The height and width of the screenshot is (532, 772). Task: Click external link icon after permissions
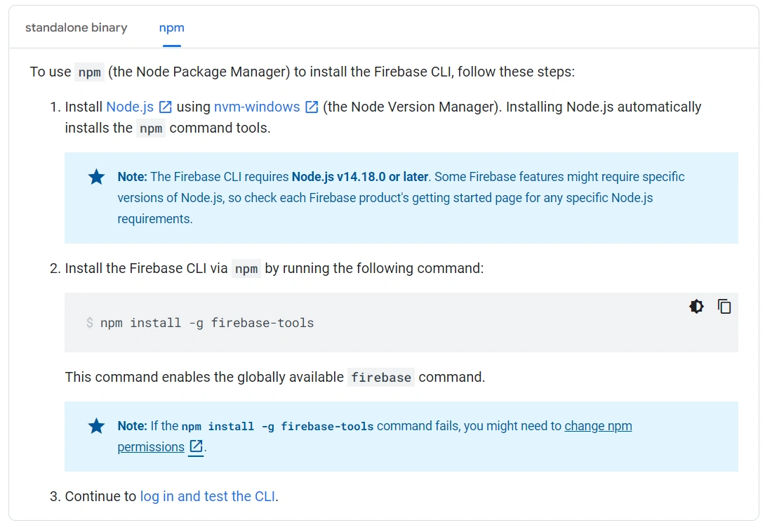tap(197, 447)
